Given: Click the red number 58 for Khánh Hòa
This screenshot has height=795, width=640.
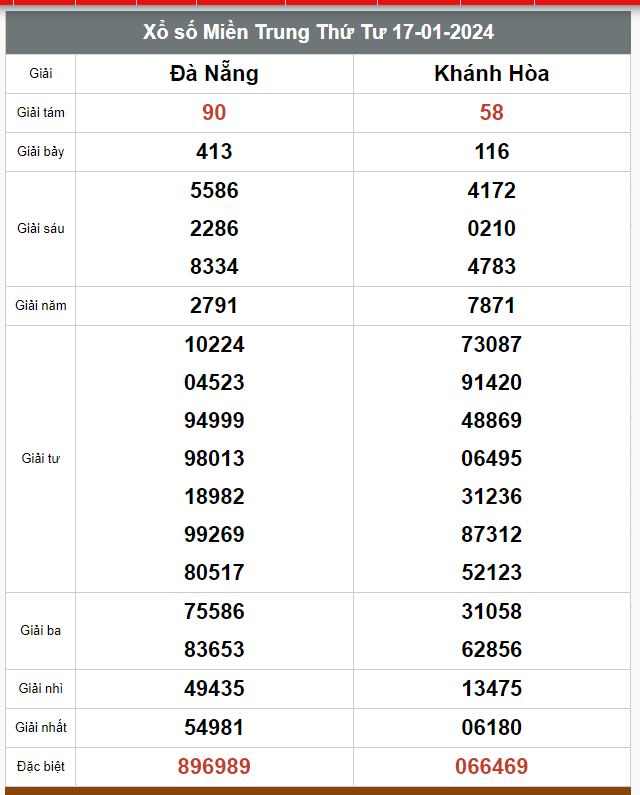Looking at the screenshot, I should coord(491,113).
